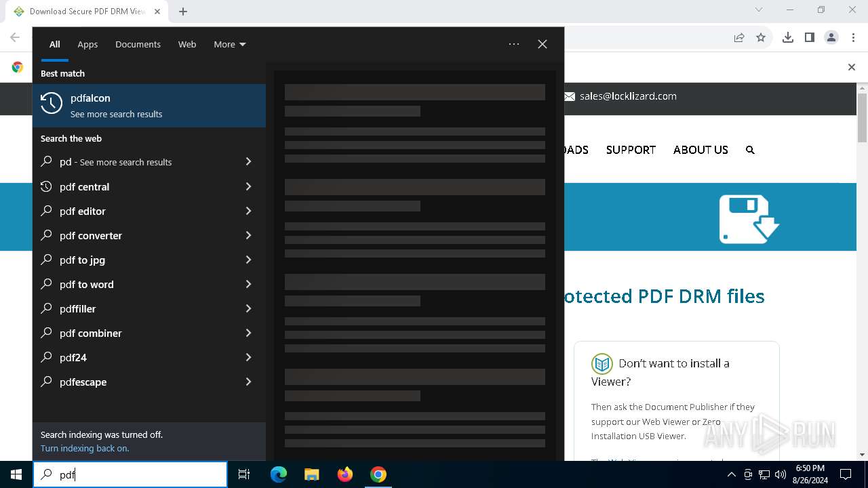This screenshot has width=868, height=488.
Task: Expand the 'pdf editor' result arrow
Action: [248, 211]
